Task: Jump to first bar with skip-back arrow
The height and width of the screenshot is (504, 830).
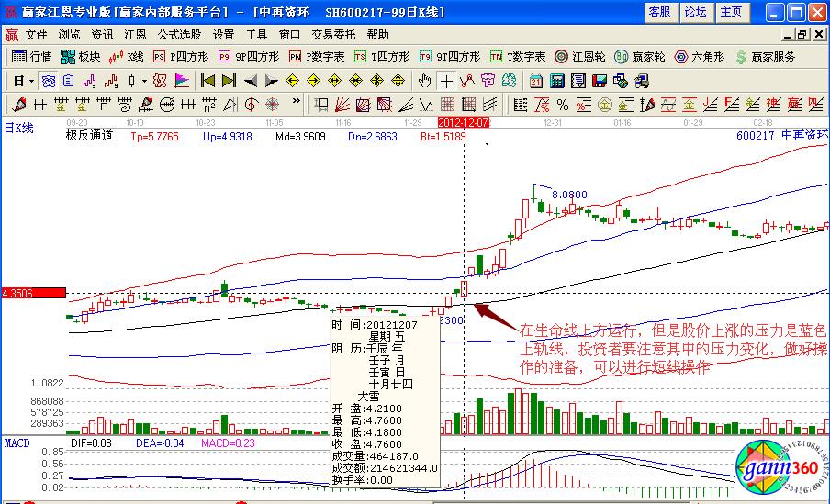Action: pyautogui.click(x=208, y=81)
